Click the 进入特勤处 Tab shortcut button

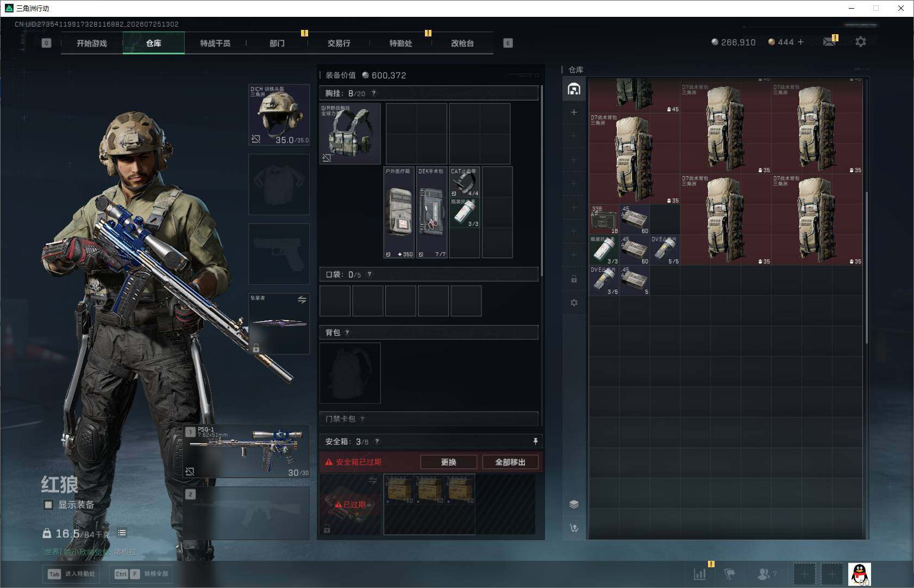click(71, 574)
